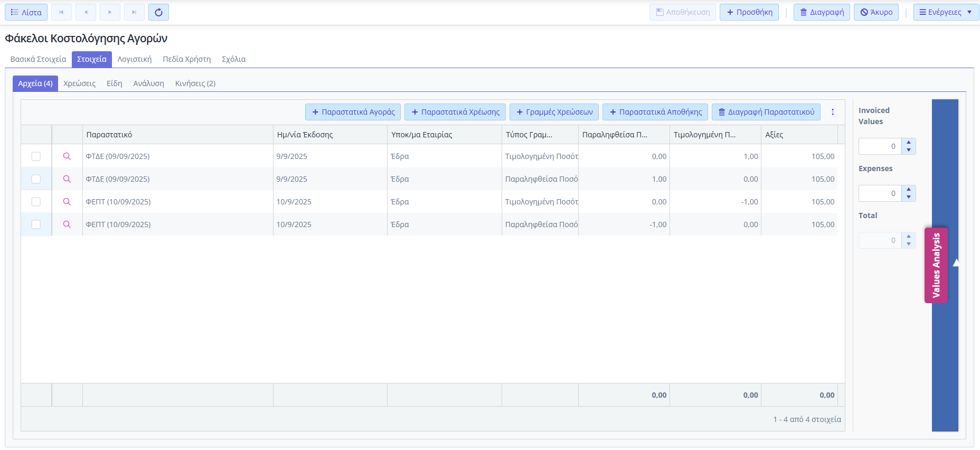Increase the Invoiced Values spinner up arrow
The image size is (980, 450).
[909, 142]
